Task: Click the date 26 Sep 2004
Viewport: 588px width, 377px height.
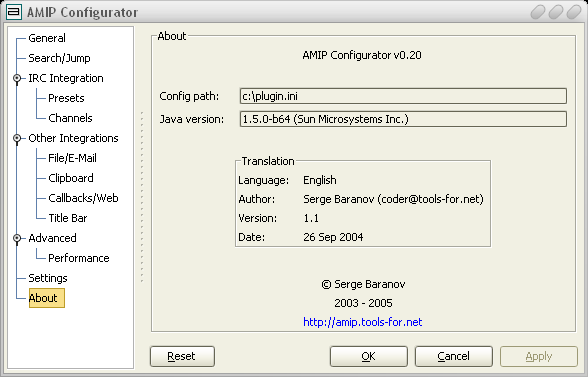Action: [x=333, y=237]
